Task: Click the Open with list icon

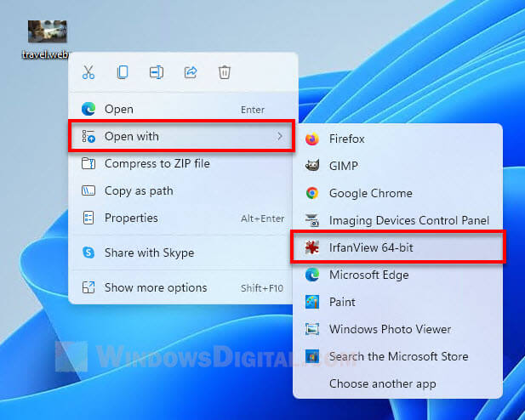Action: [88, 136]
